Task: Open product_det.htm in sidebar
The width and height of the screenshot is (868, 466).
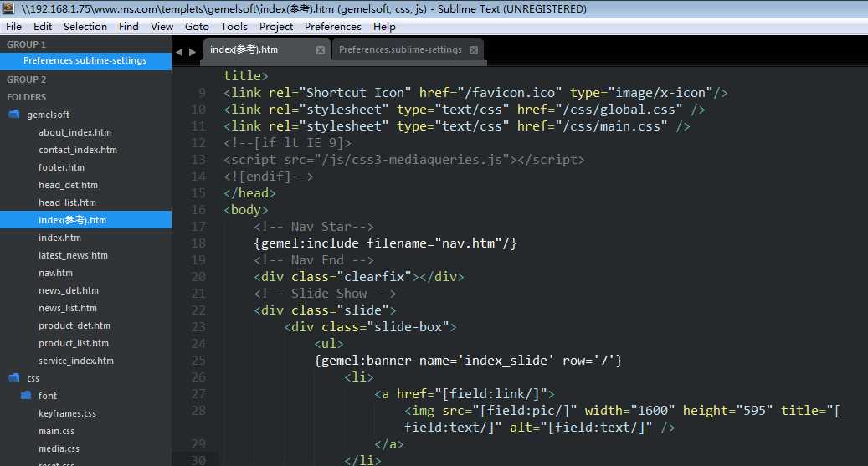Action: click(74, 325)
